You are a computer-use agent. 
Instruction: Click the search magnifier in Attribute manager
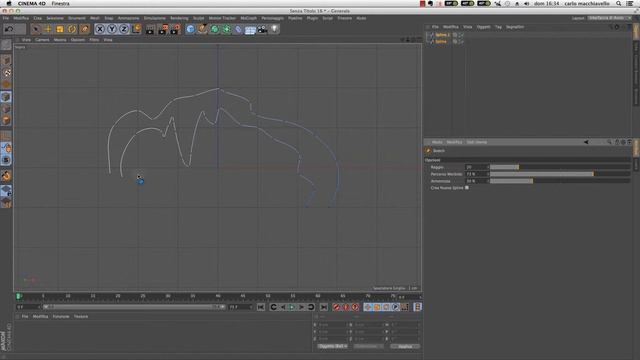(x=609, y=142)
